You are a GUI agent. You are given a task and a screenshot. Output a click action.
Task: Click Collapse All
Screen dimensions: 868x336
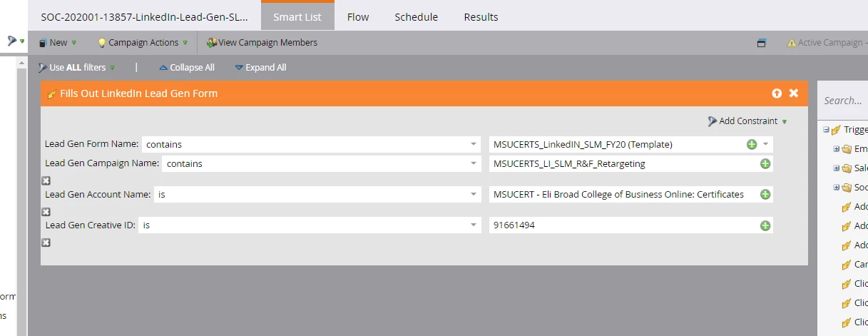tap(186, 68)
